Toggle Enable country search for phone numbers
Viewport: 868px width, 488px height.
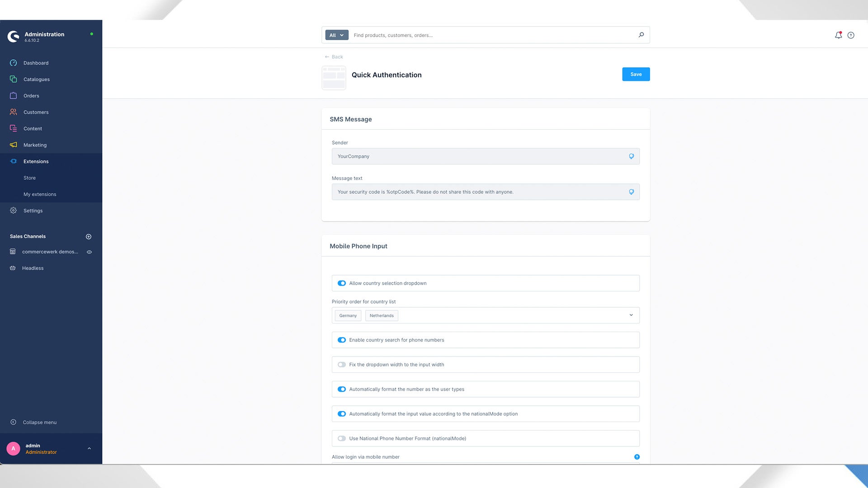342,340
